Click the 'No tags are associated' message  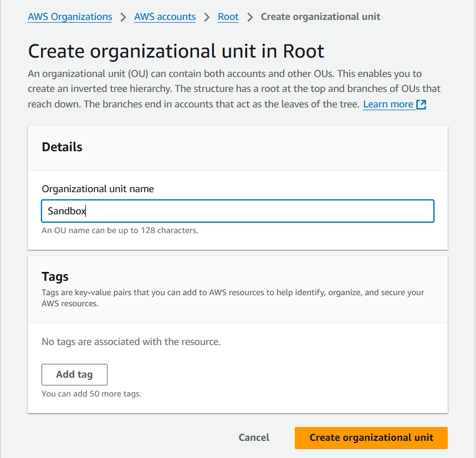[131, 342]
